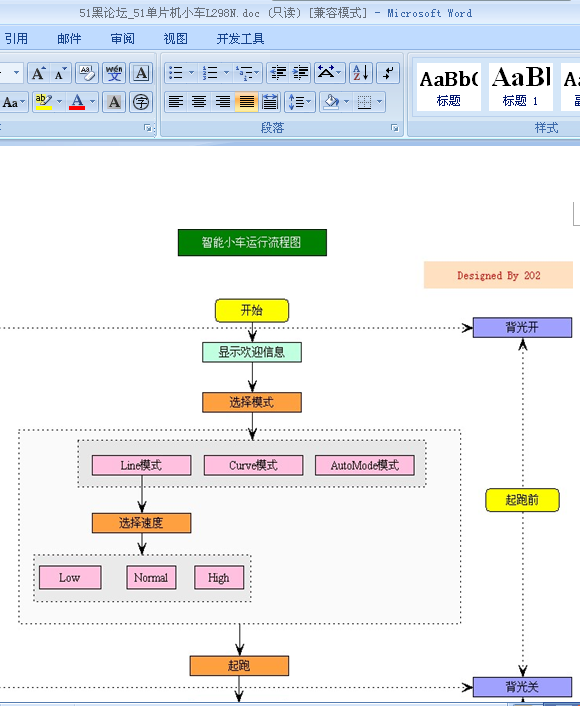Open the font size dropdown arrow
580x706 pixels.
(x=16, y=72)
